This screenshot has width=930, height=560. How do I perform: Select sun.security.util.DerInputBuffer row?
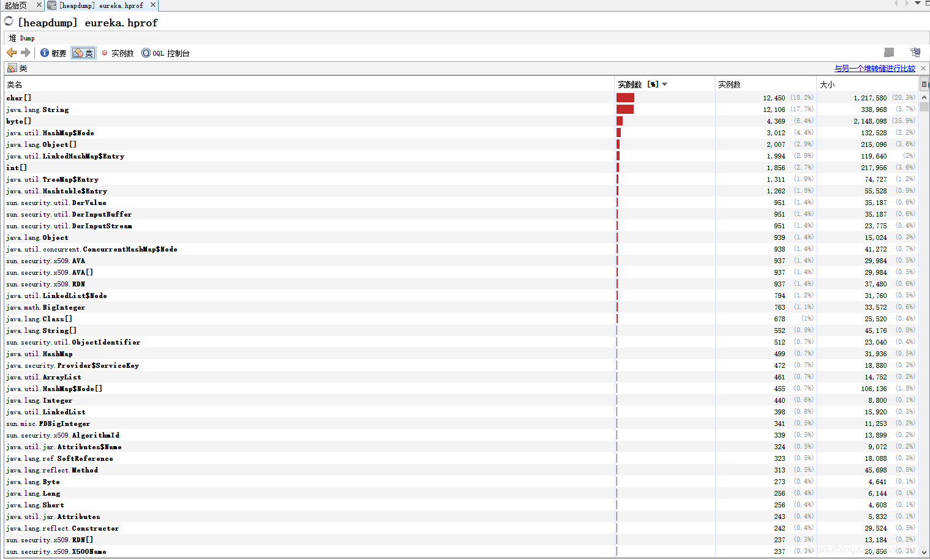click(462, 214)
